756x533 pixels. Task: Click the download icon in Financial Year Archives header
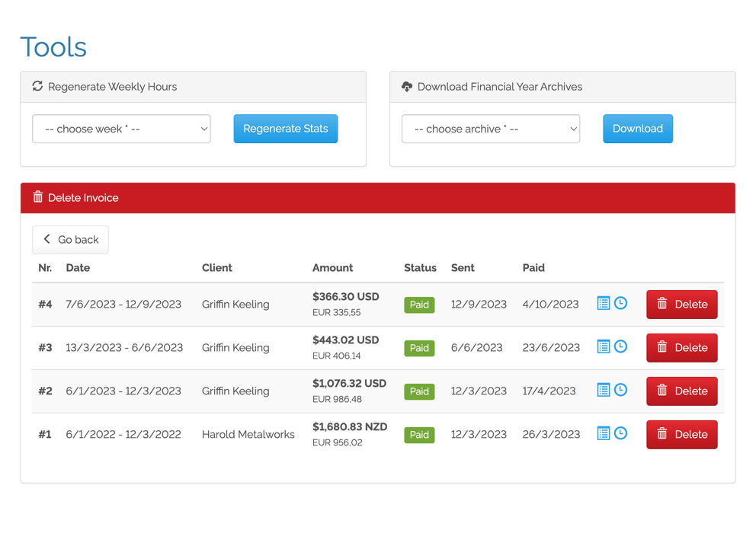407,87
